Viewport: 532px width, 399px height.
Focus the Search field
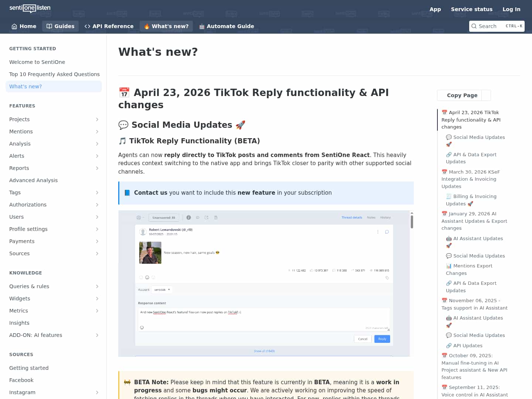pos(497,26)
